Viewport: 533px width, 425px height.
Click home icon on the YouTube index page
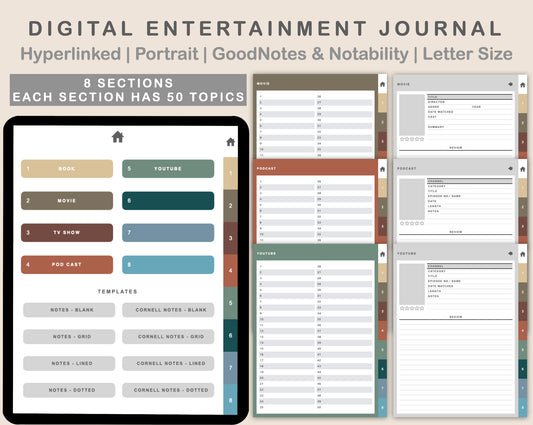click(x=382, y=254)
